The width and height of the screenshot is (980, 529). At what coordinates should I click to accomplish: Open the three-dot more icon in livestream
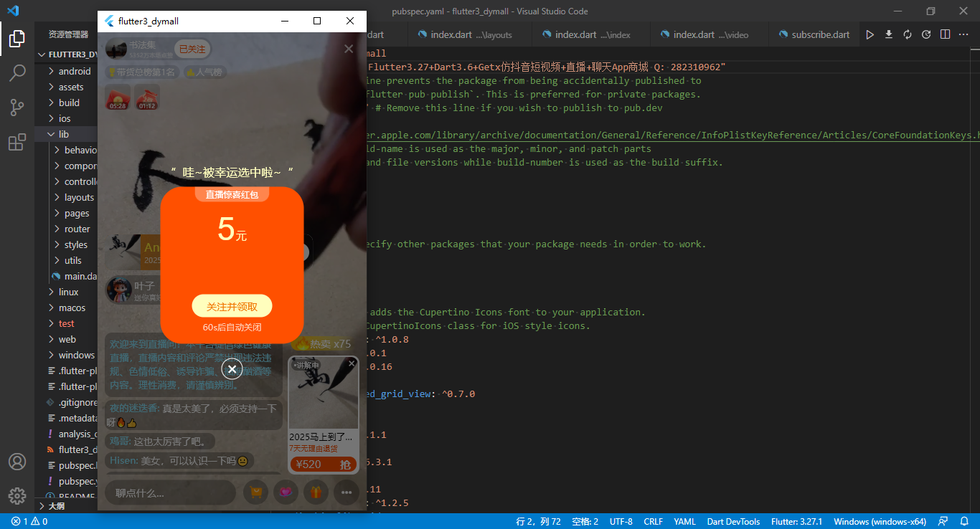pos(347,492)
